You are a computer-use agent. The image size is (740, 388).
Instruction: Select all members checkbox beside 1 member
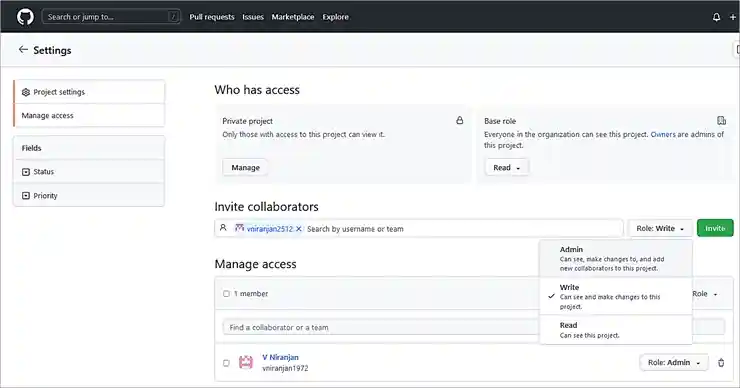tap(227, 294)
